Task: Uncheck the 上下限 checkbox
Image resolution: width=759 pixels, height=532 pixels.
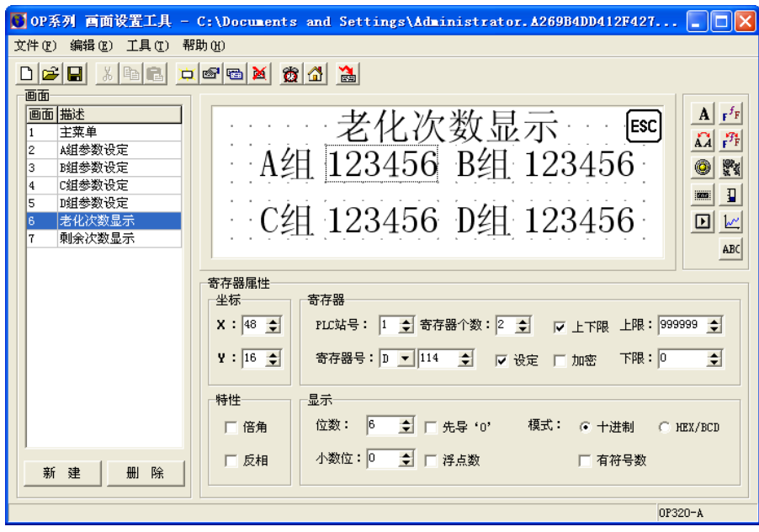Action: (x=560, y=327)
